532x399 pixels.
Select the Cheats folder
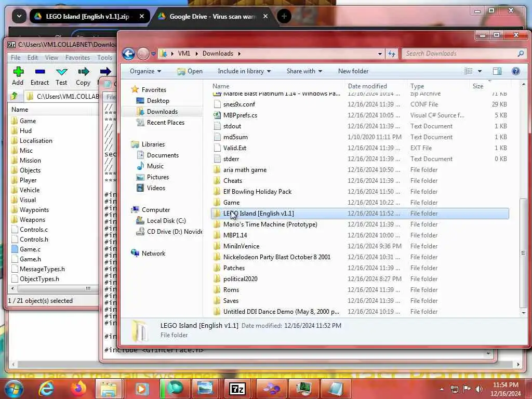point(233,180)
